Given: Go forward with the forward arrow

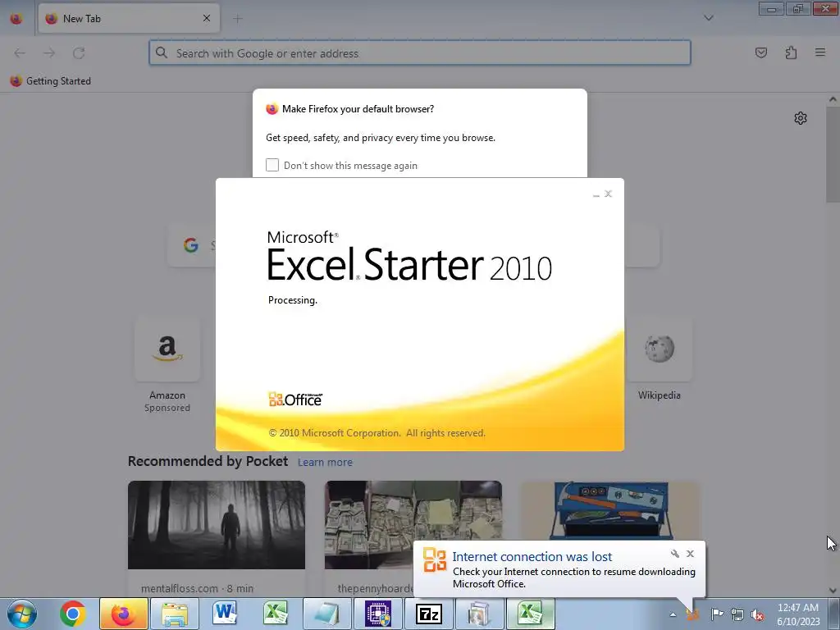Looking at the screenshot, I should (49, 53).
